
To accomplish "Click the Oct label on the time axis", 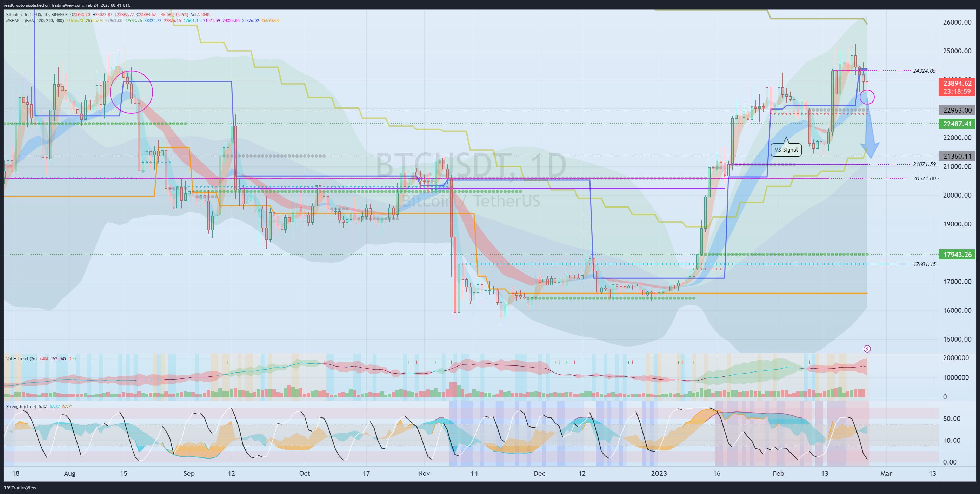I will click(304, 473).
